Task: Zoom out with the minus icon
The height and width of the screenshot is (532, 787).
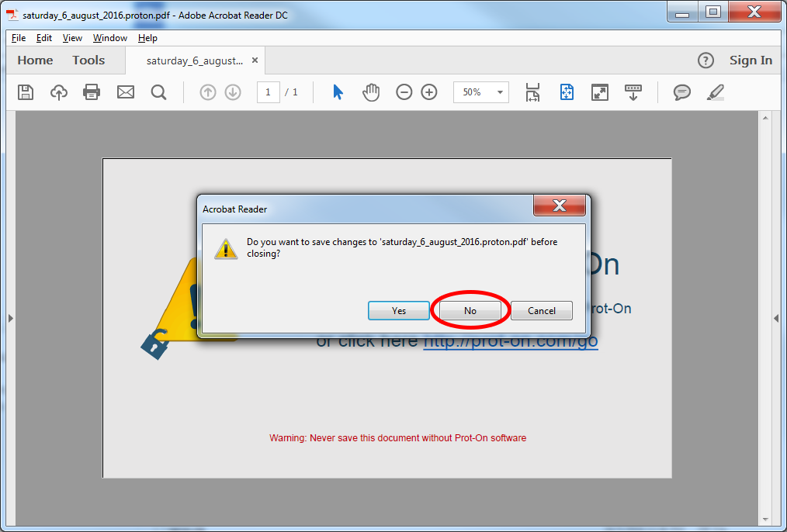Action: (404, 92)
